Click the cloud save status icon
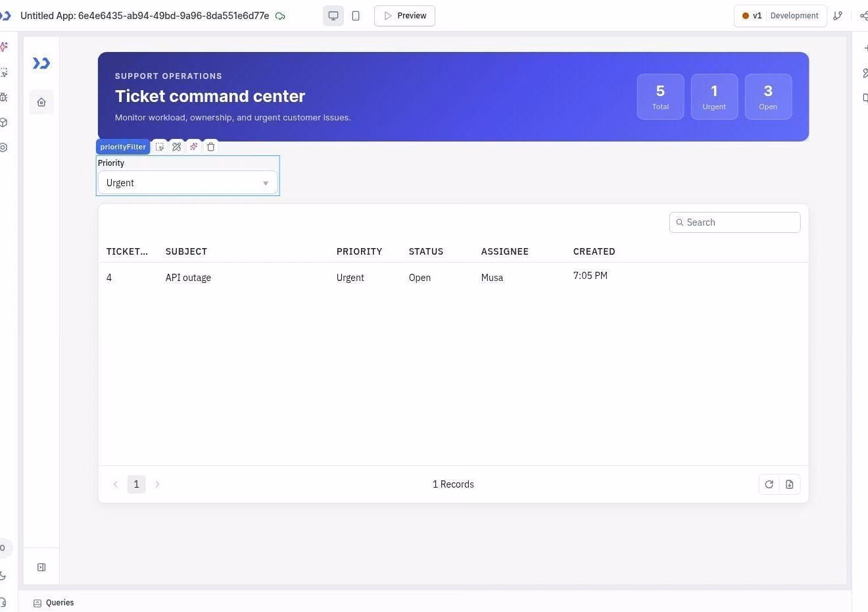Screen dimensions: 868x612 click(280, 16)
